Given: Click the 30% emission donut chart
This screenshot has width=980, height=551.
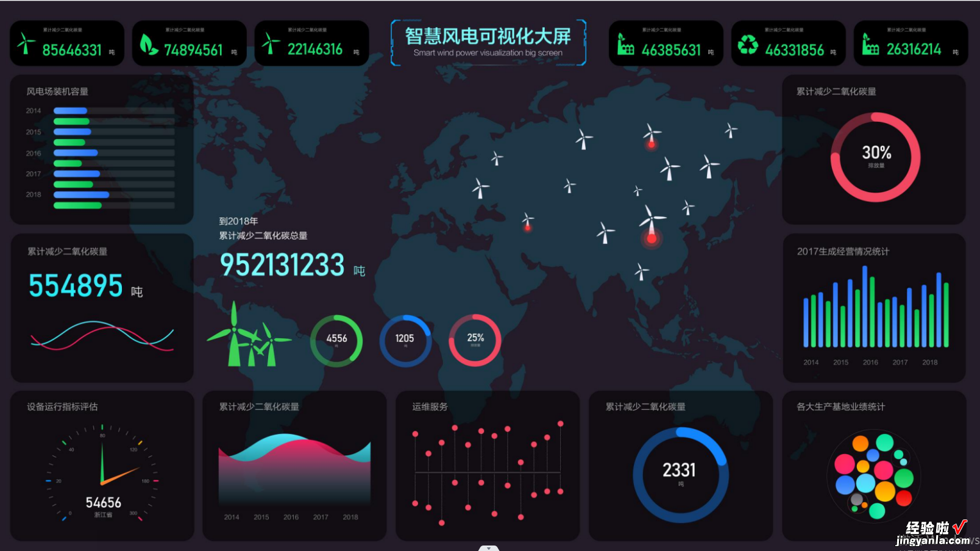Looking at the screenshot, I should pos(876,157).
